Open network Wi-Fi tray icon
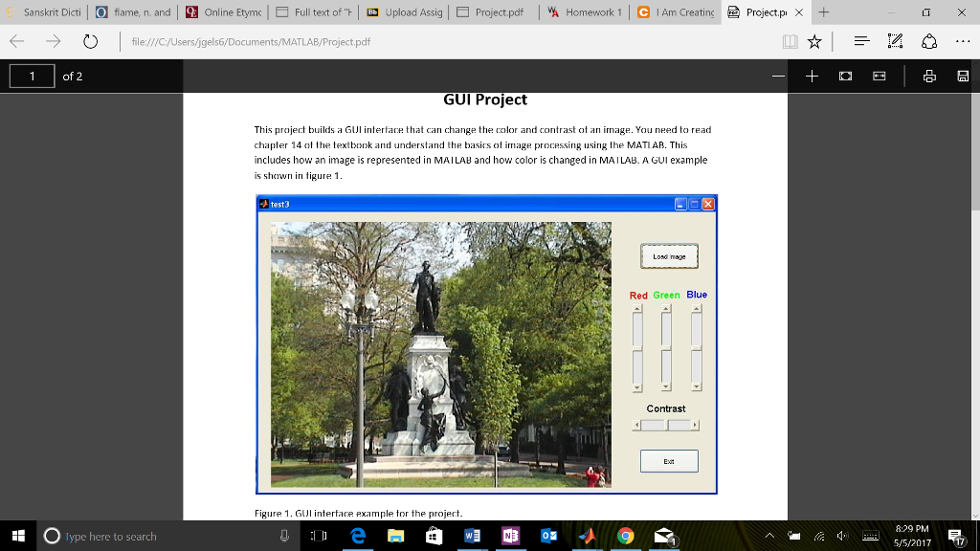The image size is (980, 551). [x=819, y=536]
